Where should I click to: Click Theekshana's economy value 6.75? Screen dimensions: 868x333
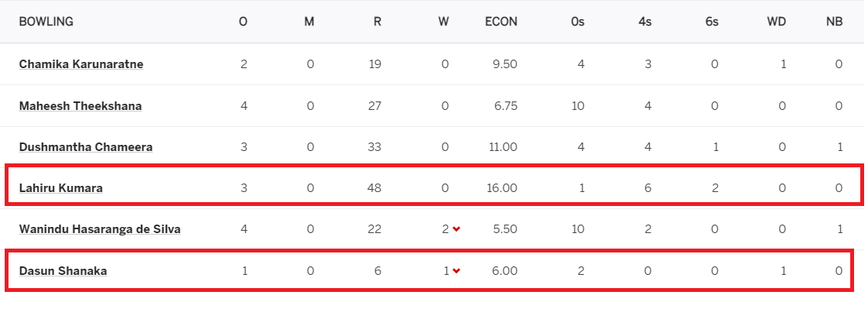504,106
